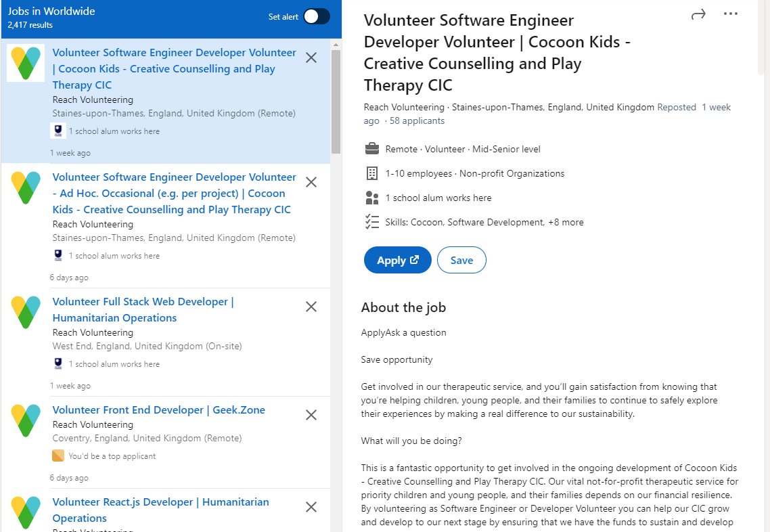Click '1 school alum works here' in job details
The width and height of the screenshot is (770, 532).
438,198
